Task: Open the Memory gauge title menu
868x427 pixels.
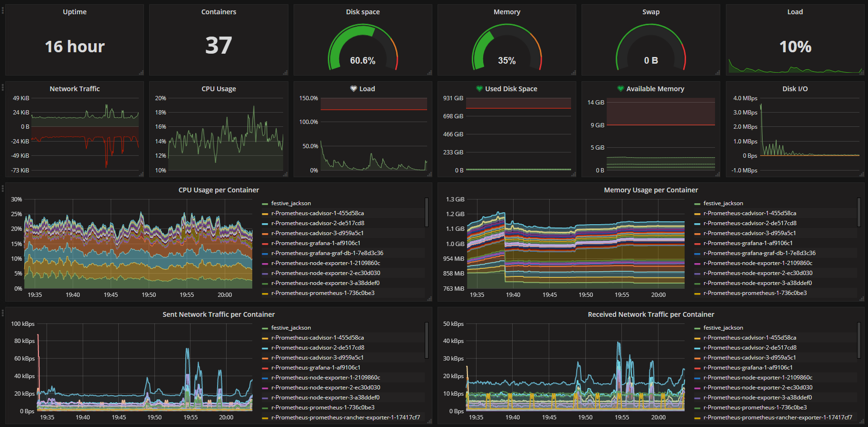Action: click(x=507, y=12)
